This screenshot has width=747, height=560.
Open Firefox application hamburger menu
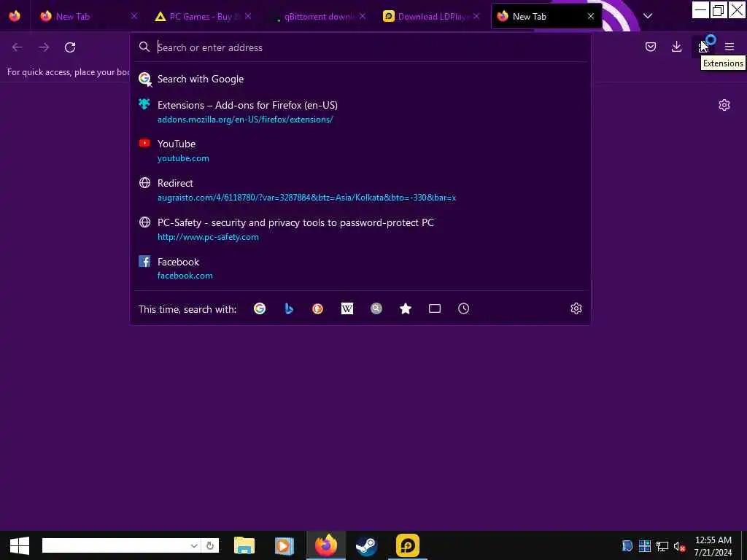pyautogui.click(x=729, y=47)
